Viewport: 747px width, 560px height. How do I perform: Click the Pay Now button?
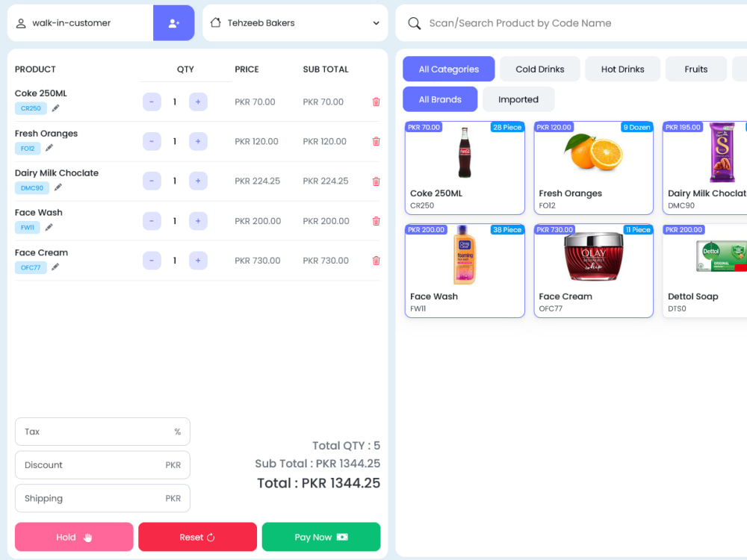pos(321,537)
